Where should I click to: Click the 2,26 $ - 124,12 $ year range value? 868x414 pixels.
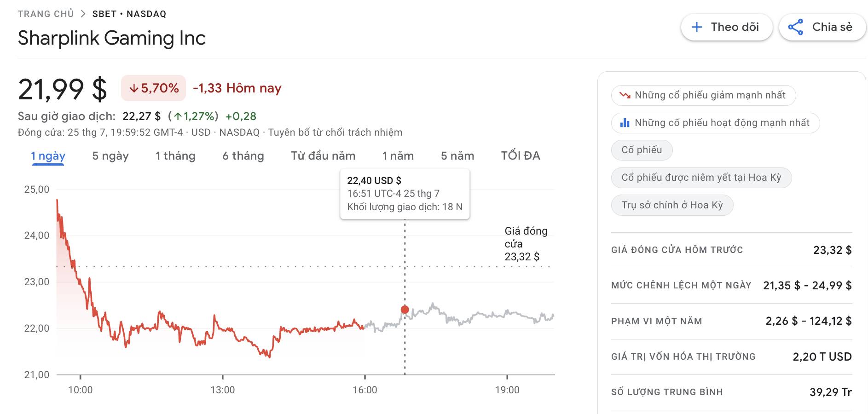[x=809, y=321]
